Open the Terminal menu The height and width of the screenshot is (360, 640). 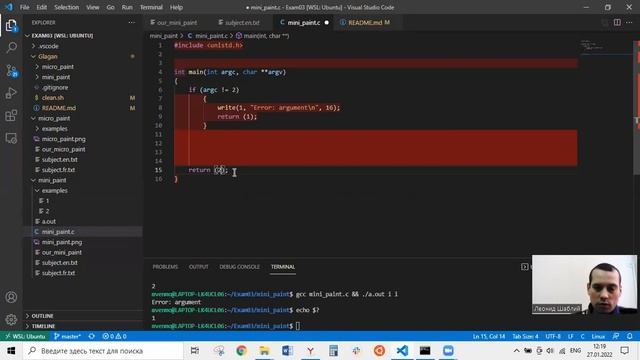pyautogui.click(x=151, y=7)
